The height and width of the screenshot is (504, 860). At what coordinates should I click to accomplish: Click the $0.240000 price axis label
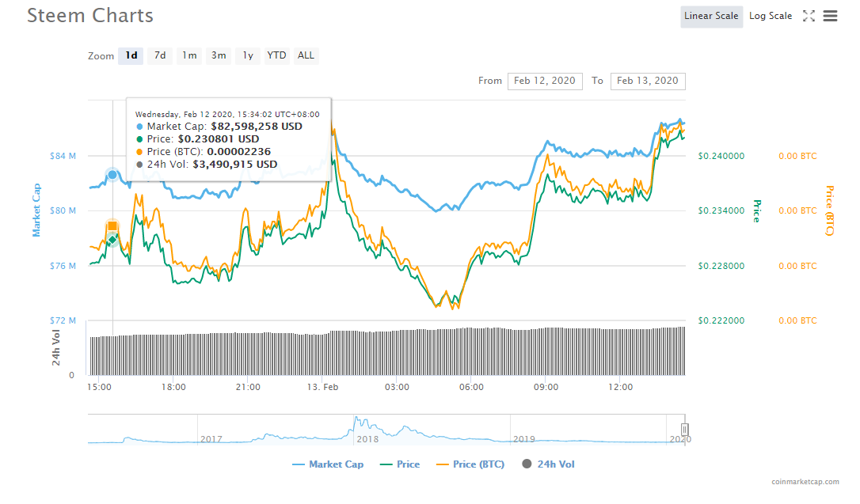[721, 156]
